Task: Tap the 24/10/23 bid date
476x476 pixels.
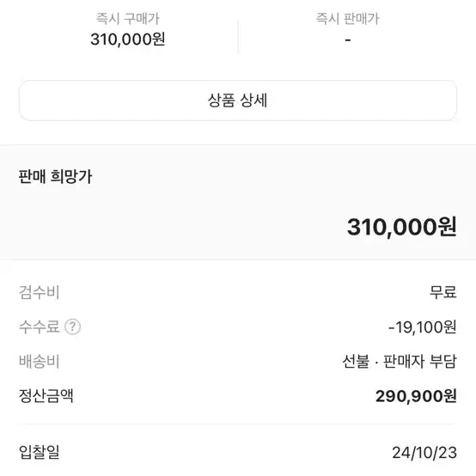Action: click(424, 453)
